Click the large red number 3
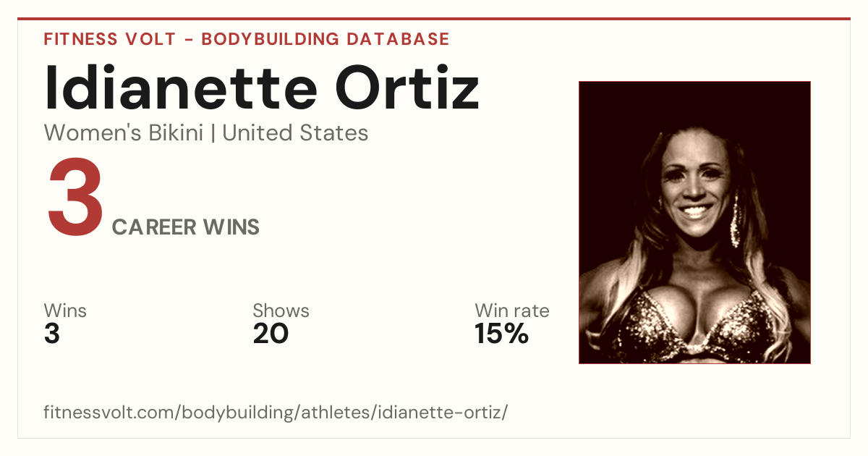Screen dimensions: 868x456 coord(75,198)
